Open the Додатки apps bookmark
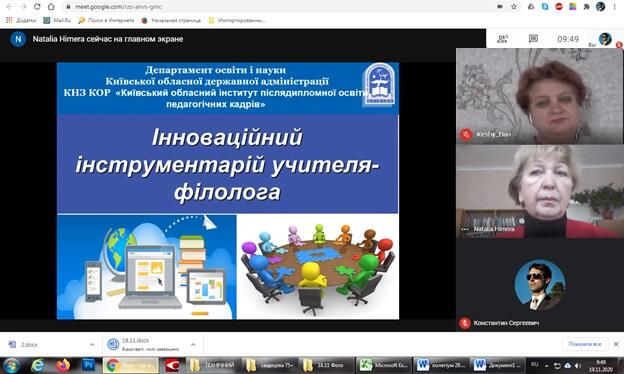 [x=21, y=20]
